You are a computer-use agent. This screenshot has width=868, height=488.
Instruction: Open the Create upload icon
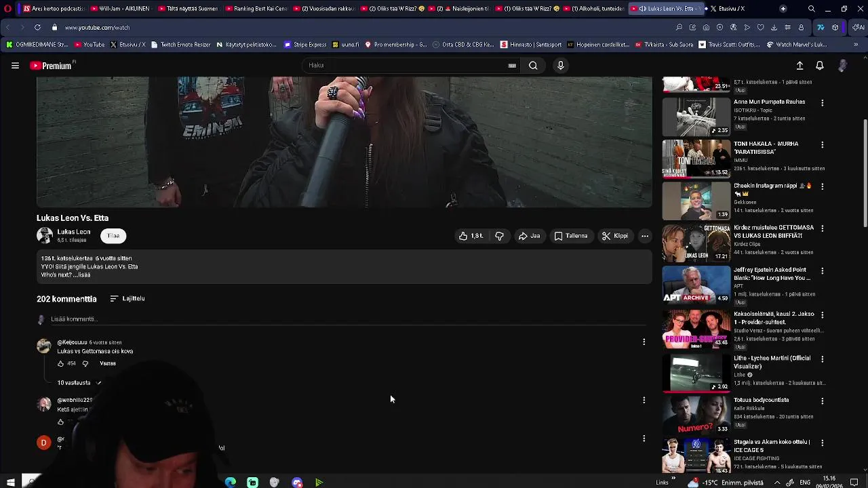coord(800,66)
